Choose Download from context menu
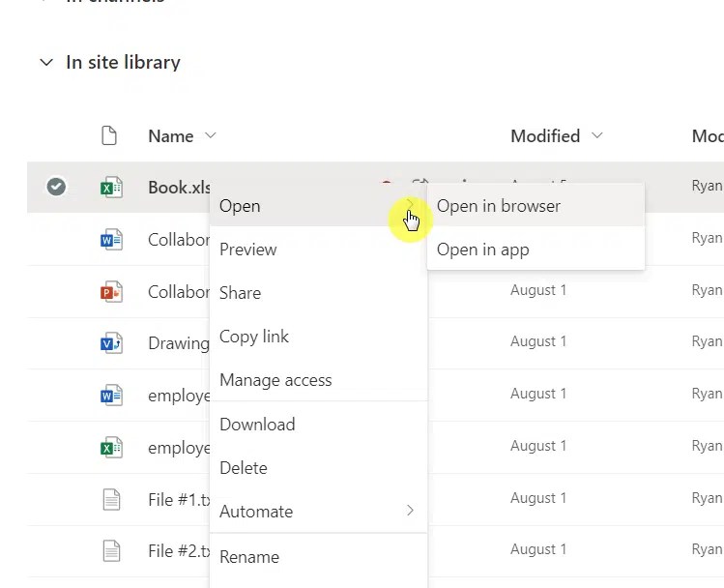 (319, 425)
